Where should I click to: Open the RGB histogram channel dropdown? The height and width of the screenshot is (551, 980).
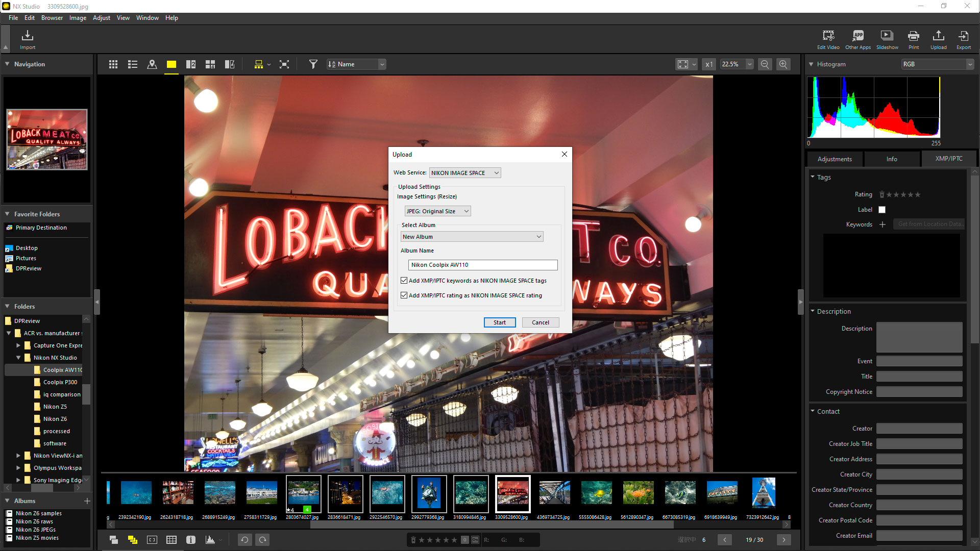point(938,64)
